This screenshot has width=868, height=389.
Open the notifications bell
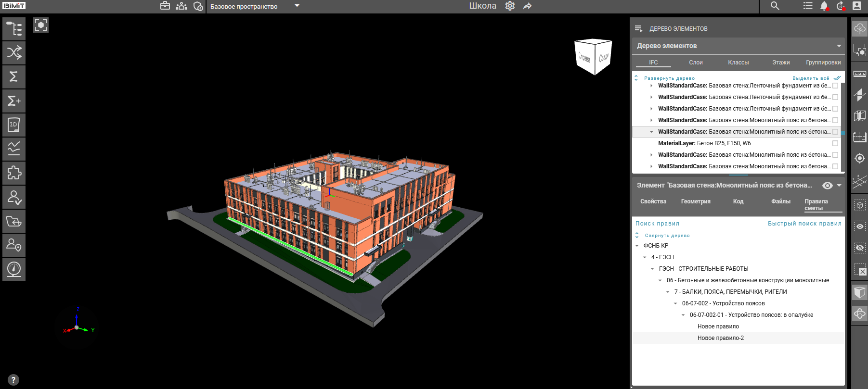click(824, 6)
